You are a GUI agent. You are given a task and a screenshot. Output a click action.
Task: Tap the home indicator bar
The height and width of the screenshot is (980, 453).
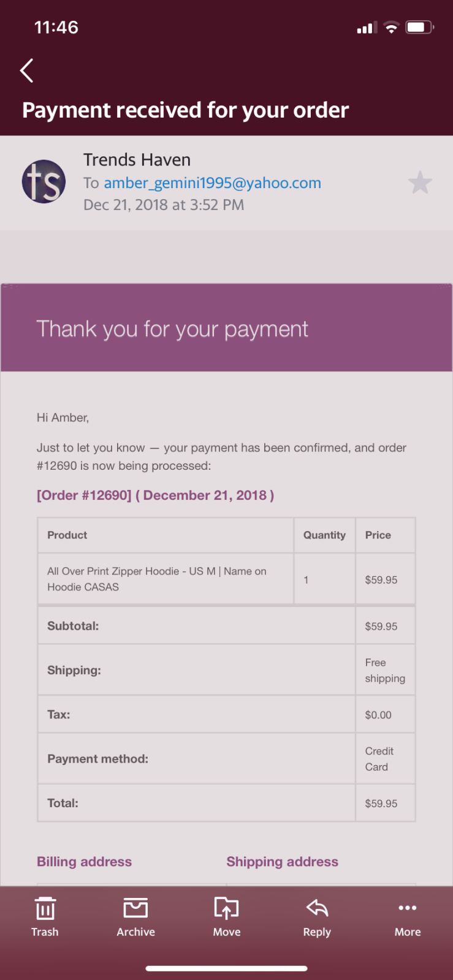pyautogui.click(x=226, y=968)
